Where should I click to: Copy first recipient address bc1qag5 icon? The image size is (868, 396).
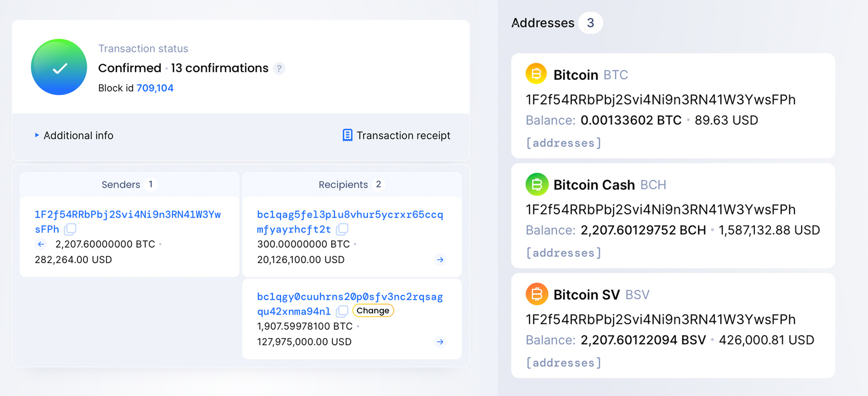tap(342, 229)
